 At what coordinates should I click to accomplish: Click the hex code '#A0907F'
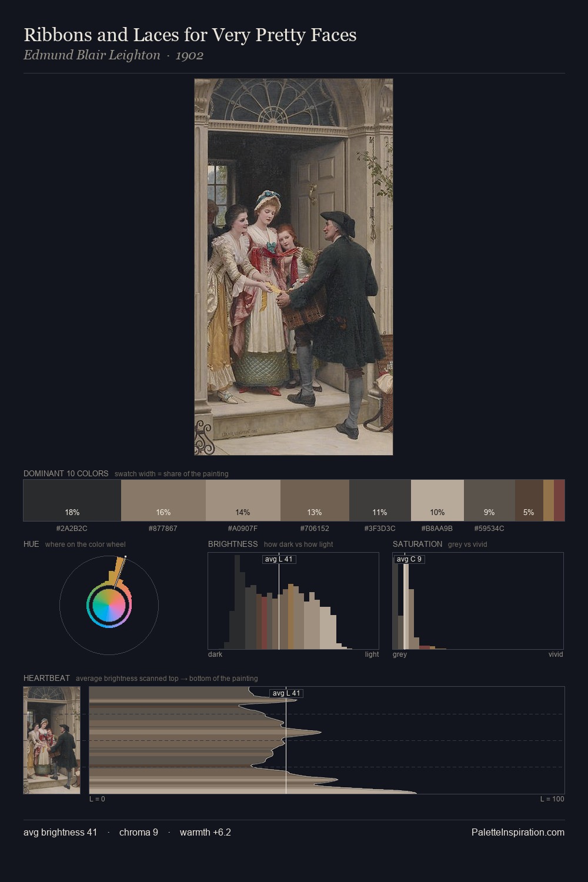click(x=243, y=528)
